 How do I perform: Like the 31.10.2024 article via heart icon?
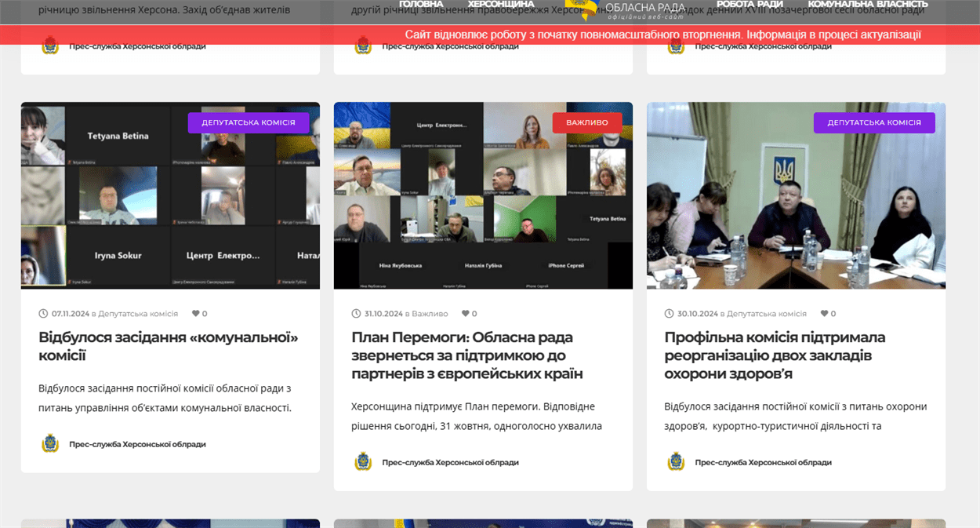click(465, 314)
